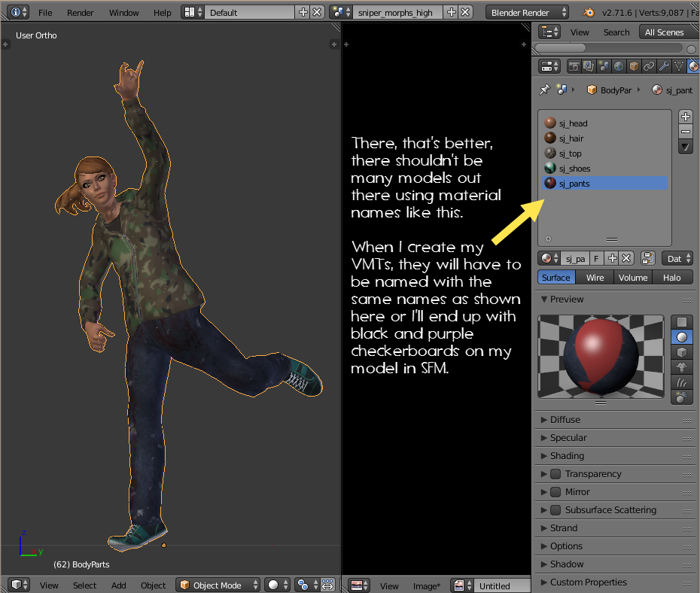The height and width of the screenshot is (593, 700).
Task: Expand the Diffuse panel
Action: [565, 420]
